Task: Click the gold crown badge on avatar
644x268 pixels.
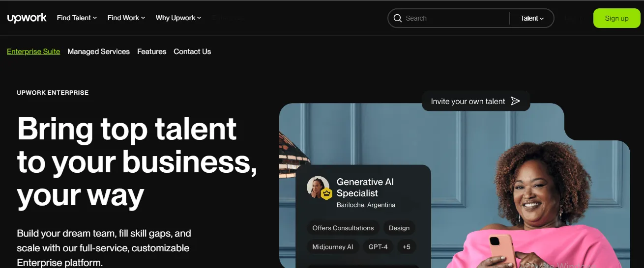Action: 326,194
